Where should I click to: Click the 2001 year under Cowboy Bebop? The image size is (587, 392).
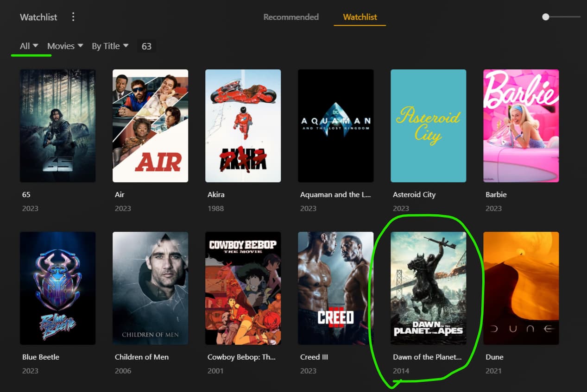pos(215,371)
